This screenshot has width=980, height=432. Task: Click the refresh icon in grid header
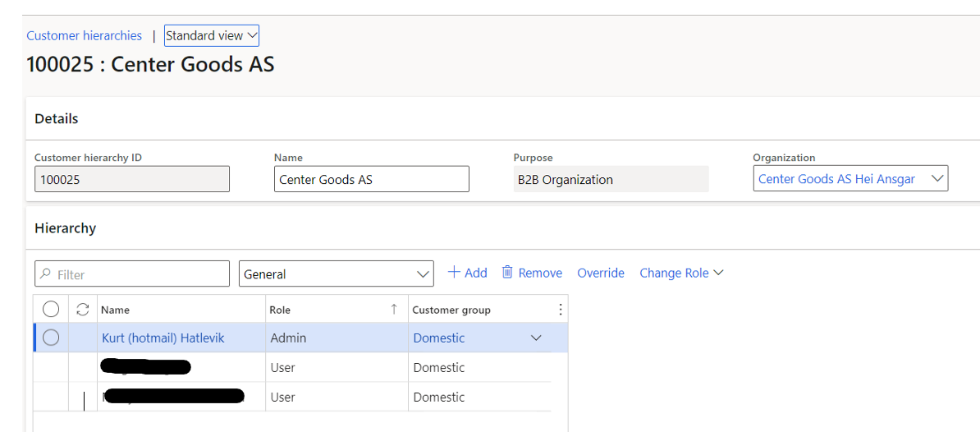tap(82, 310)
